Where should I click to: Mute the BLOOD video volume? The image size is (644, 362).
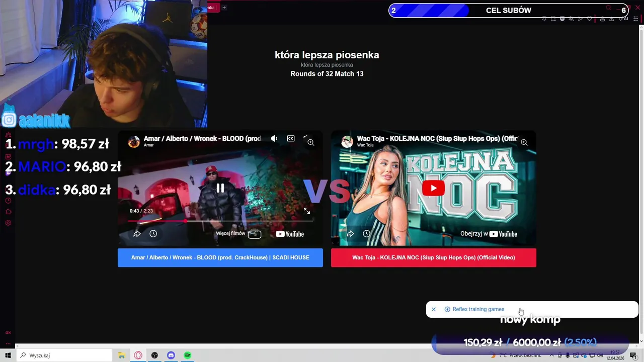[274, 139]
